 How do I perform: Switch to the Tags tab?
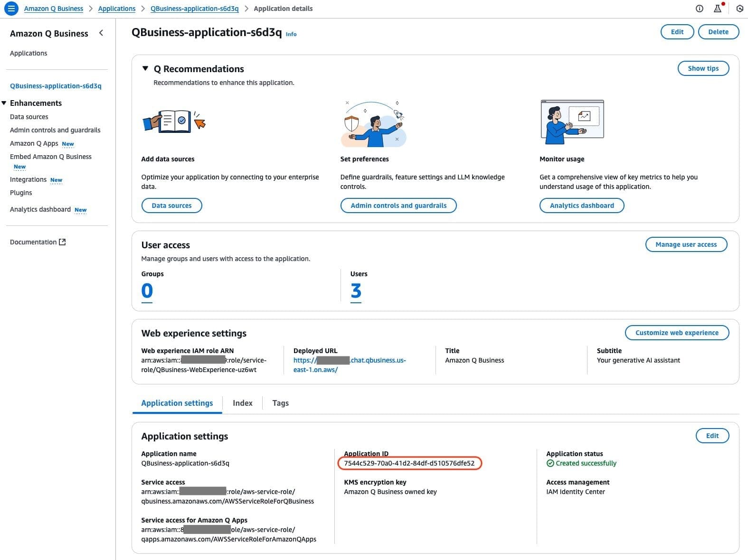coord(281,403)
